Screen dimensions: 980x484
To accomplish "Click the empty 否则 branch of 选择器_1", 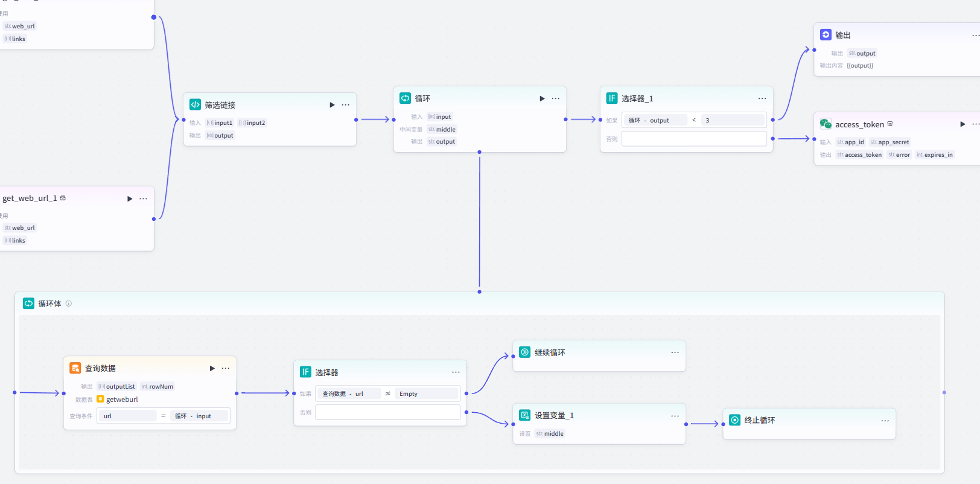I will click(x=694, y=139).
